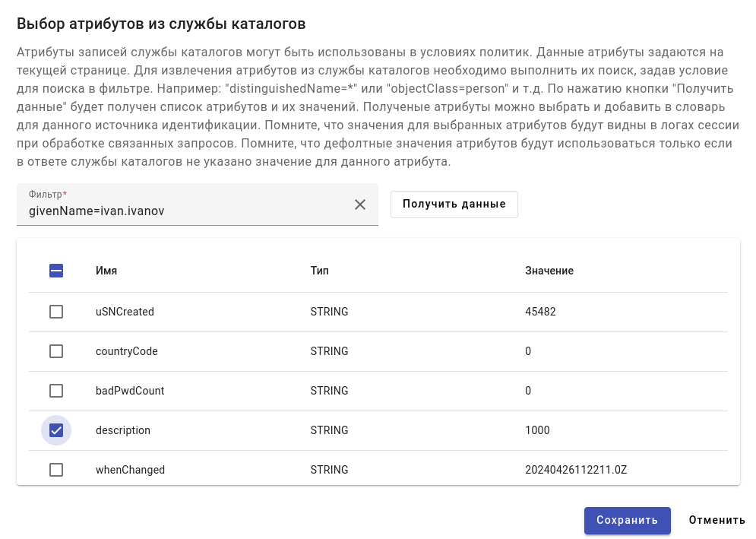Check the countryCode attribute checkbox
The width and height of the screenshot is (756, 539).
[56, 351]
